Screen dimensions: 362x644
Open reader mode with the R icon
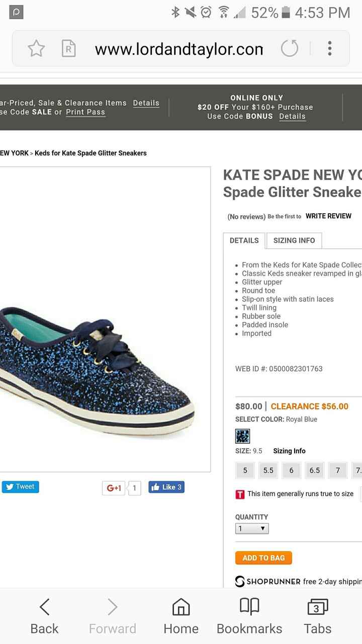[69, 48]
